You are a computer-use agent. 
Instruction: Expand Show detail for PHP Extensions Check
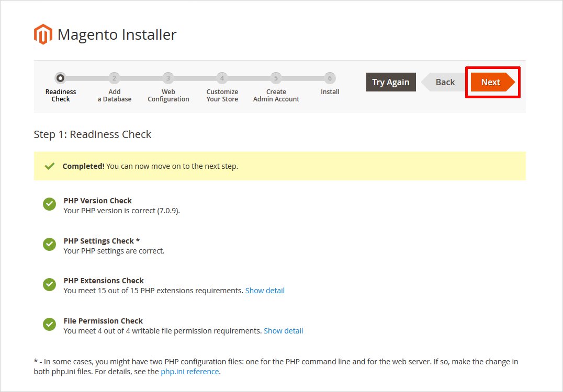tap(265, 291)
